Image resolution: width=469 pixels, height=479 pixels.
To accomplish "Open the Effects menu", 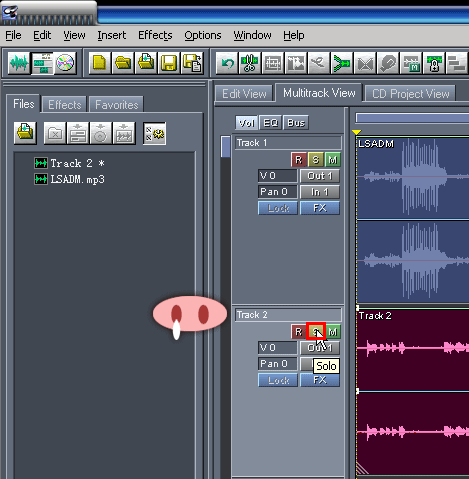I will pyautogui.click(x=155, y=35).
